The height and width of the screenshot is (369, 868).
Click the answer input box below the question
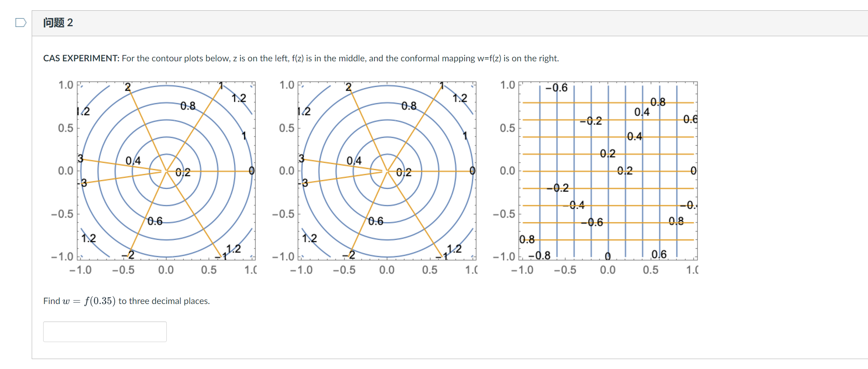(104, 331)
